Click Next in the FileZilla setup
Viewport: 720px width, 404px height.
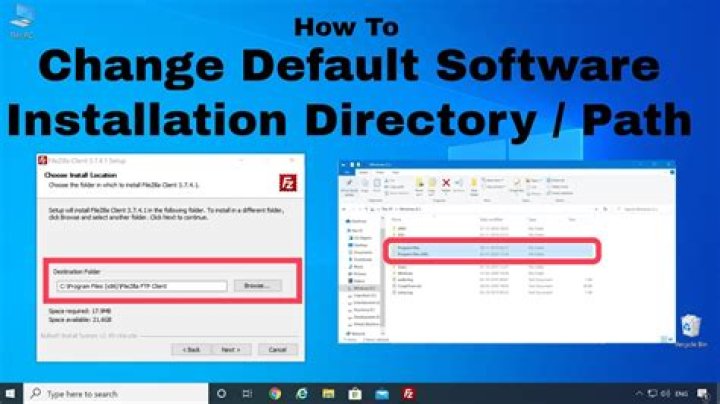[230, 349]
